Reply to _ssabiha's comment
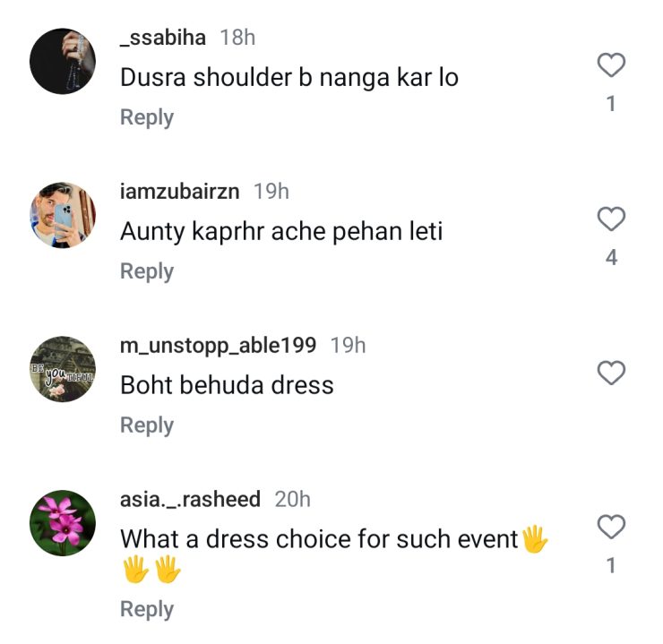Viewport: 663px width, 644px height. [147, 117]
